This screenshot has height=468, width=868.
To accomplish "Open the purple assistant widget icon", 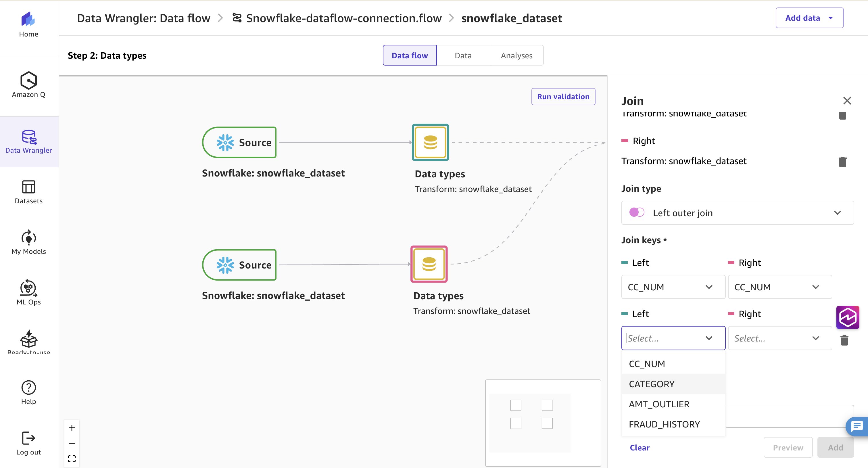I will tap(847, 317).
